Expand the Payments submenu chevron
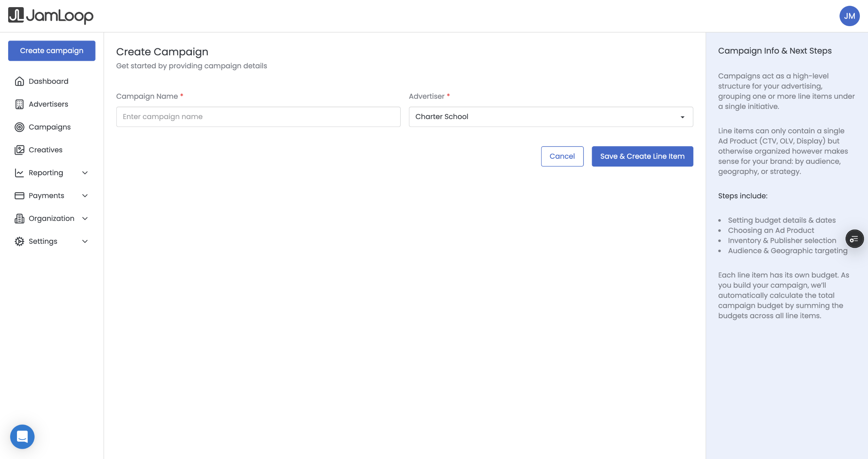This screenshot has height=459, width=868. [x=85, y=196]
